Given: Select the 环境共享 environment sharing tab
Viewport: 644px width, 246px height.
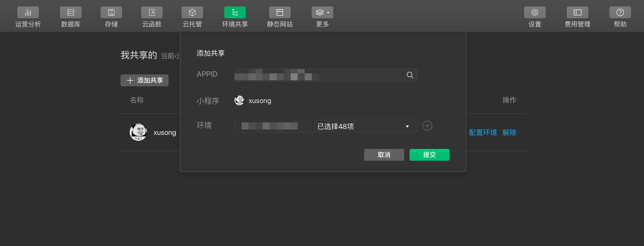Looking at the screenshot, I should (x=235, y=12).
